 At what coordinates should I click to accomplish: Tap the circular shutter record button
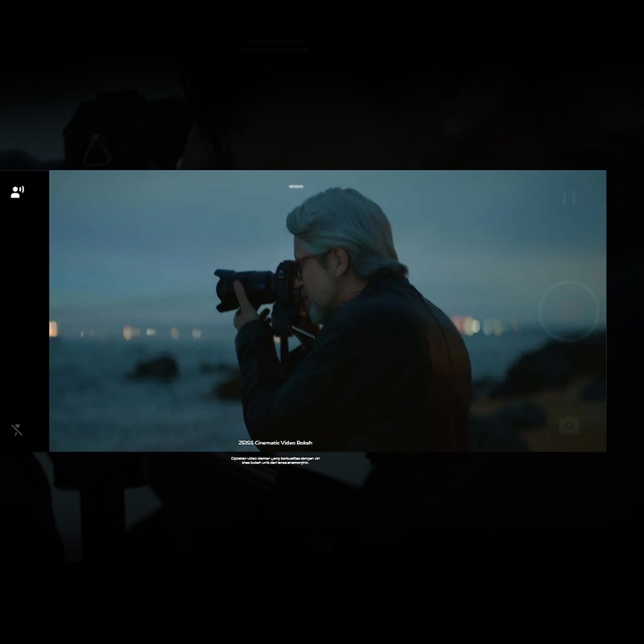(x=569, y=311)
